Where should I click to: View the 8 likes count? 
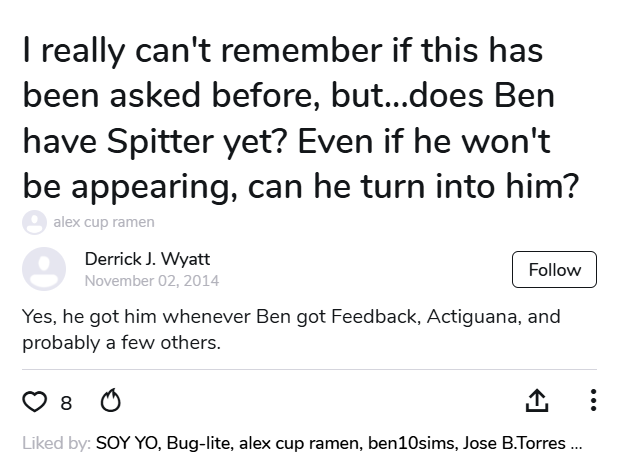pos(66,403)
